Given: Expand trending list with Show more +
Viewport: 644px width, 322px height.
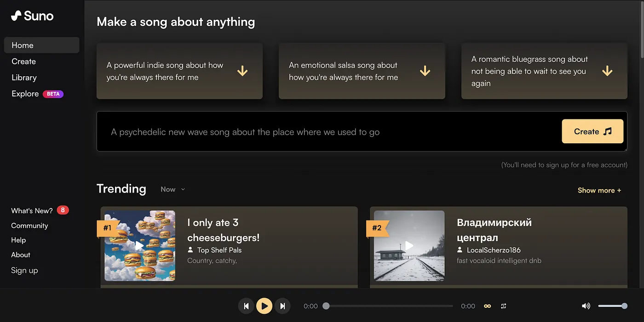Looking at the screenshot, I should pyautogui.click(x=599, y=190).
